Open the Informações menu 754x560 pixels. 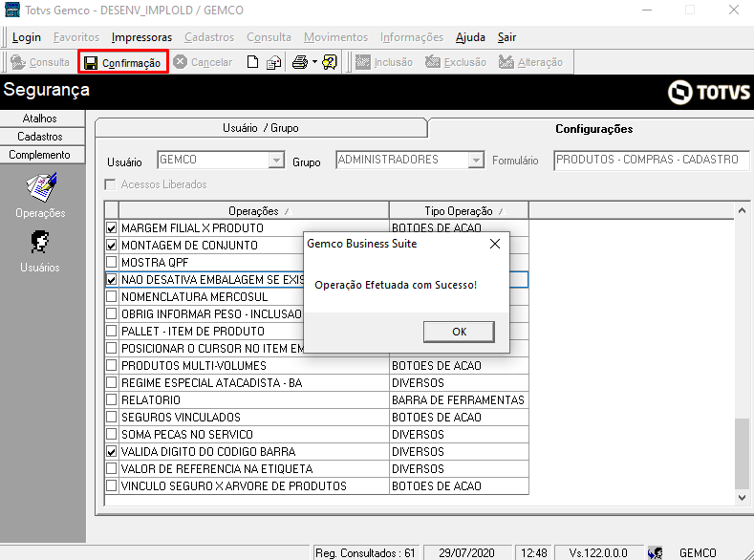(412, 37)
